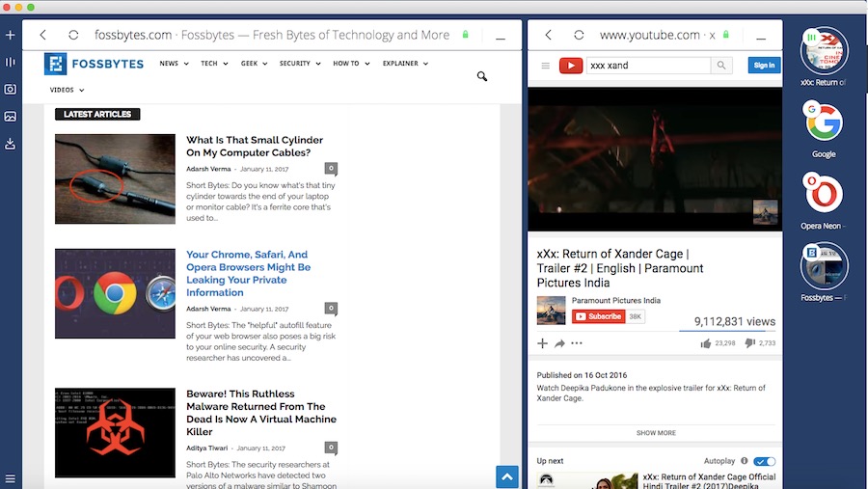
Task: Submit the YouTube search with the magnifier button
Action: (x=721, y=66)
